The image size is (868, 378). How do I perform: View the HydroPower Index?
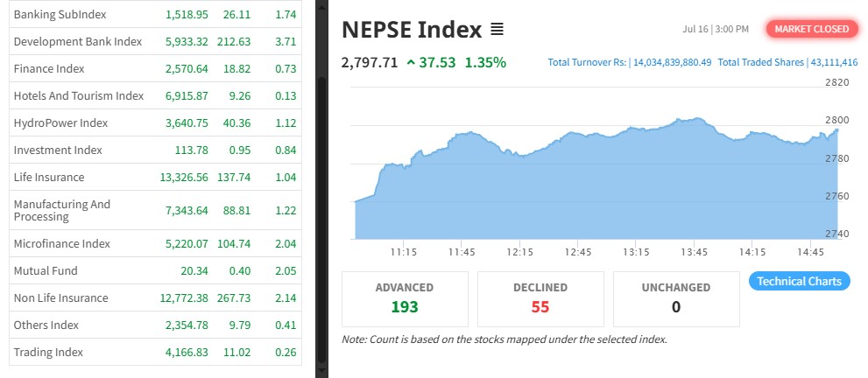60,122
